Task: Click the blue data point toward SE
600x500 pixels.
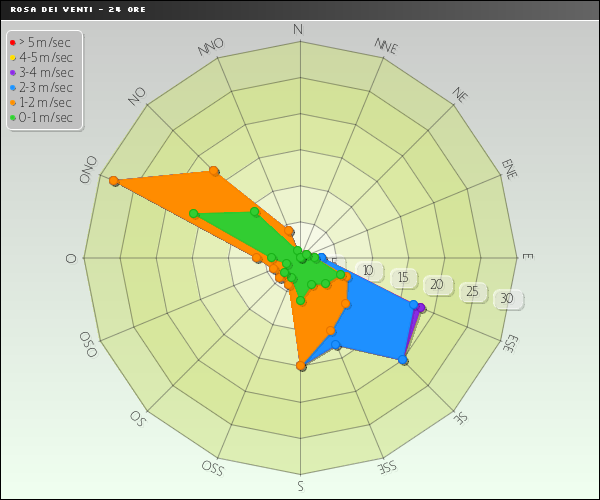Action: [404, 360]
